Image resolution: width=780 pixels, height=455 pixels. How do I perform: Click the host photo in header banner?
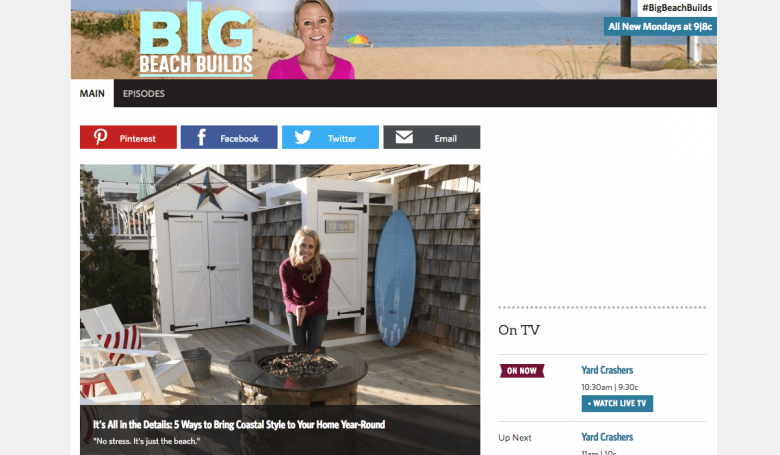click(312, 40)
